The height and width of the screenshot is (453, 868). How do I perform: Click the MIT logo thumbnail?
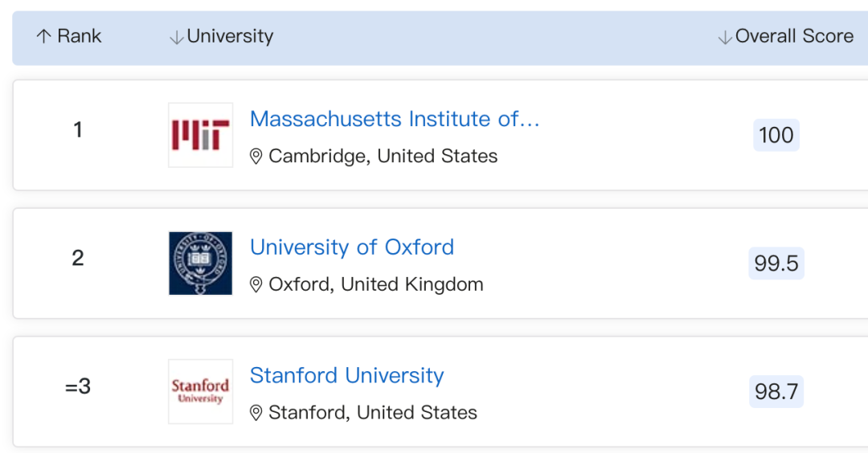(x=200, y=135)
